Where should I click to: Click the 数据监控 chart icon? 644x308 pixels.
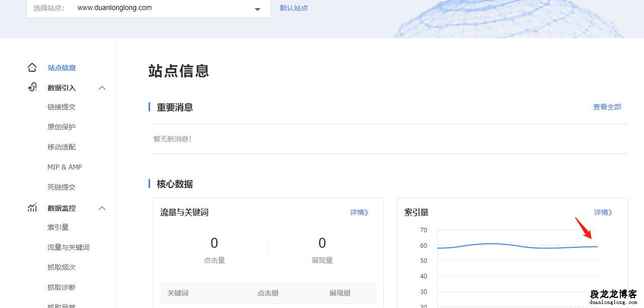[32, 208]
